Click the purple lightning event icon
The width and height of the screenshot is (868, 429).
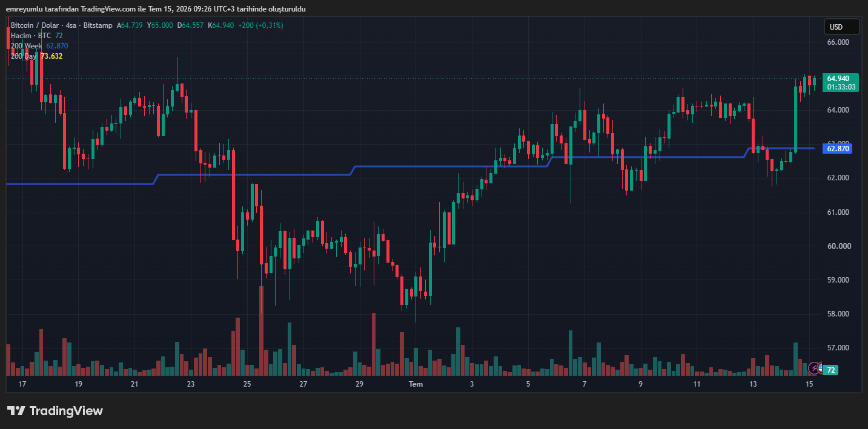click(813, 367)
